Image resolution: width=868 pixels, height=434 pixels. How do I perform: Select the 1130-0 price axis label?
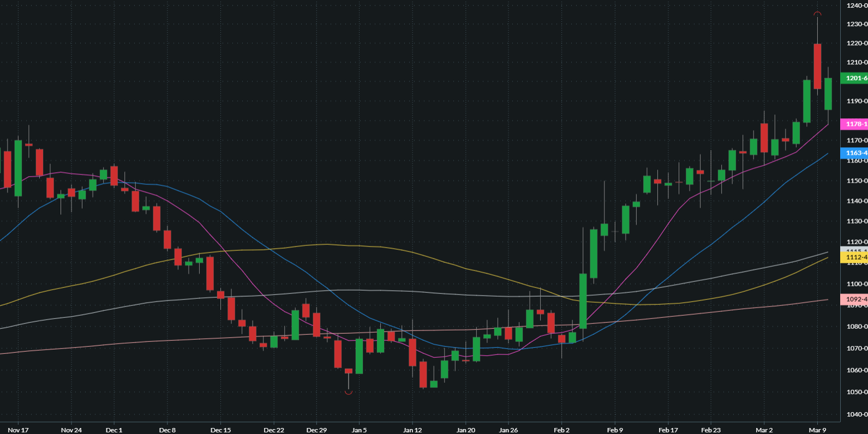(857, 221)
